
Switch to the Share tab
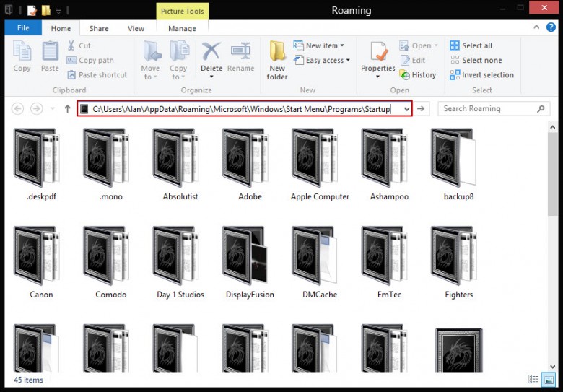point(99,28)
